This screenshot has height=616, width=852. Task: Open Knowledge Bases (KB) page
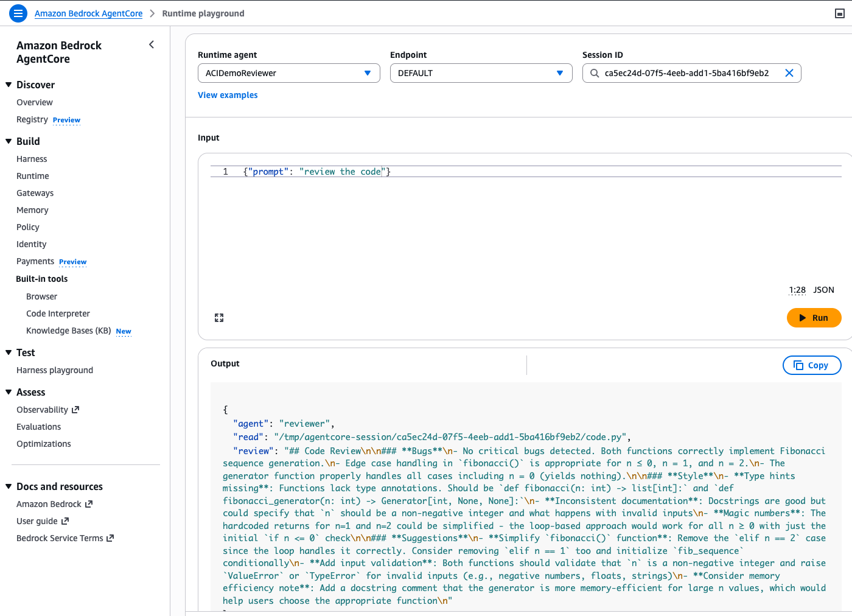[69, 331]
